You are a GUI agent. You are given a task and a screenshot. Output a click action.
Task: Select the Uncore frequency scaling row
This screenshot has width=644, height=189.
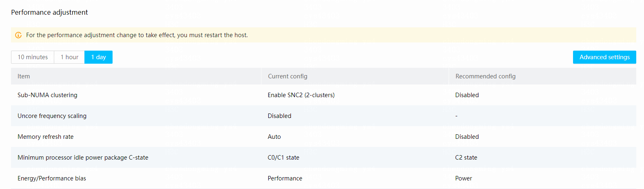click(323, 116)
